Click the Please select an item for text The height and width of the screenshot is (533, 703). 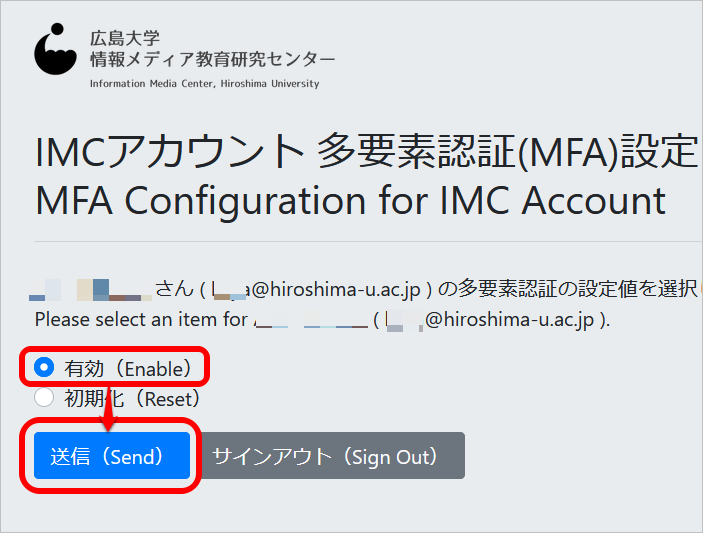pyautogui.click(x=141, y=320)
